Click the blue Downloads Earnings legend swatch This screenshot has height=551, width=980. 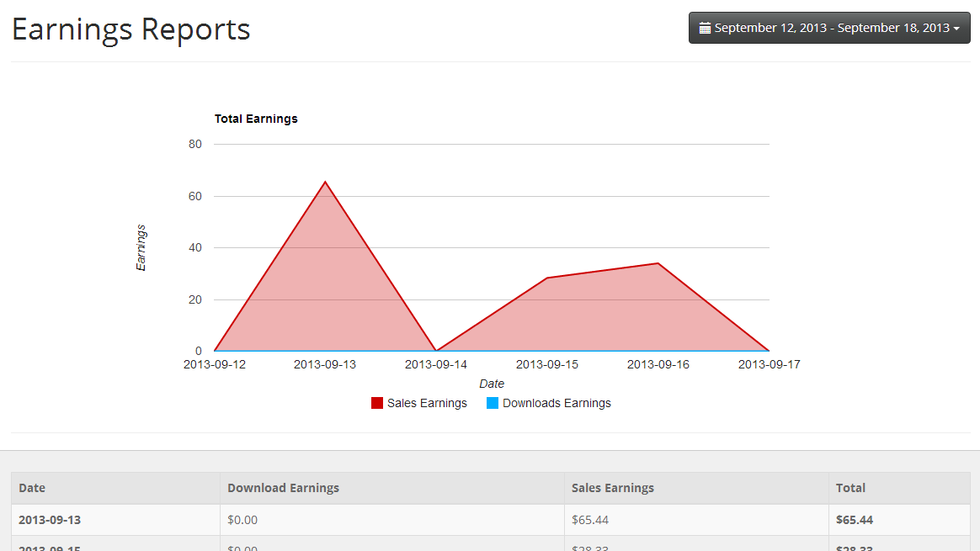(x=493, y=403)
